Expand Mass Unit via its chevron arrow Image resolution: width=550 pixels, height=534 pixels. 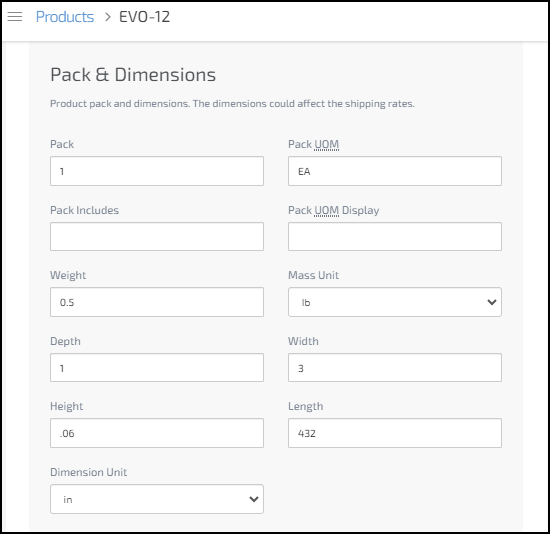(492, 302)
